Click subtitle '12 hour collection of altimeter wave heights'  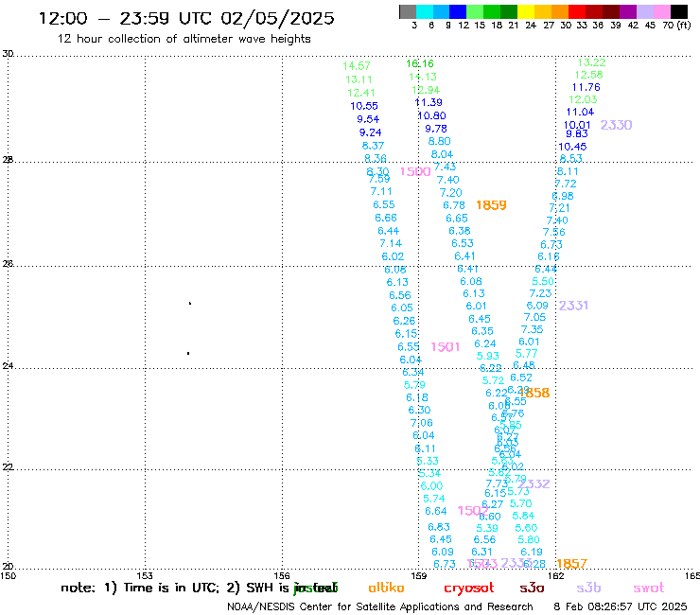(184, 39)
